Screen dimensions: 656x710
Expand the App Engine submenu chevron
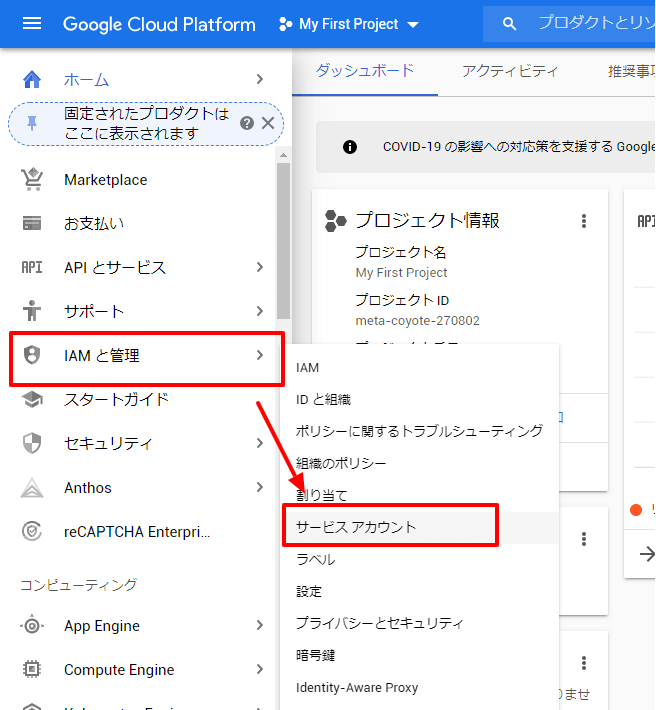259,625
